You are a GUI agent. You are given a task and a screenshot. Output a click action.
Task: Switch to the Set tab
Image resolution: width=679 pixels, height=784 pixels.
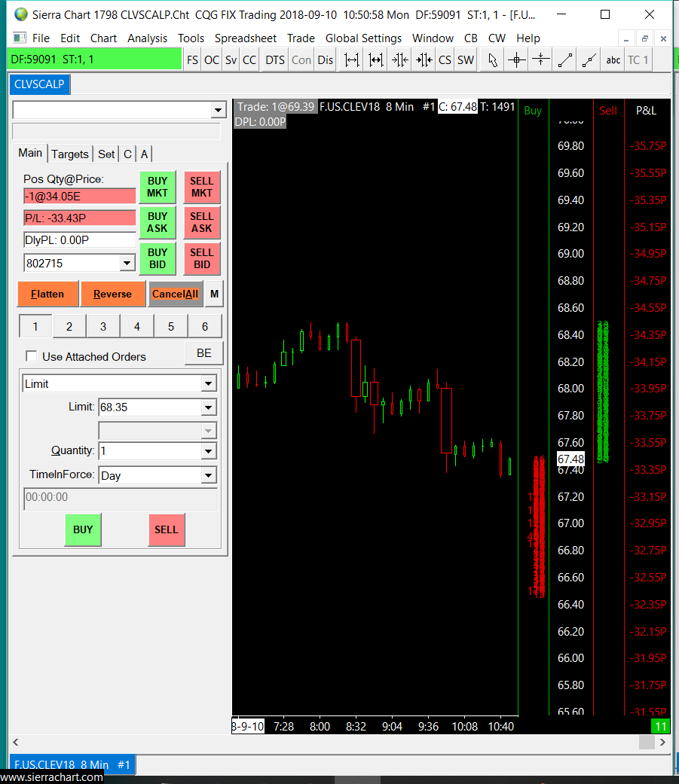point(106,154)
